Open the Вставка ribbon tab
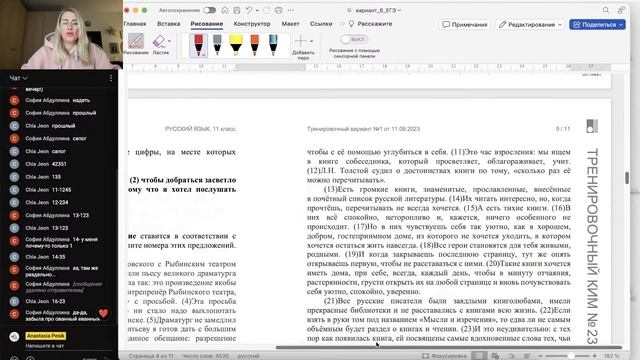The width and height of the screenshot is (640, 360). click(x=169, y=24)
